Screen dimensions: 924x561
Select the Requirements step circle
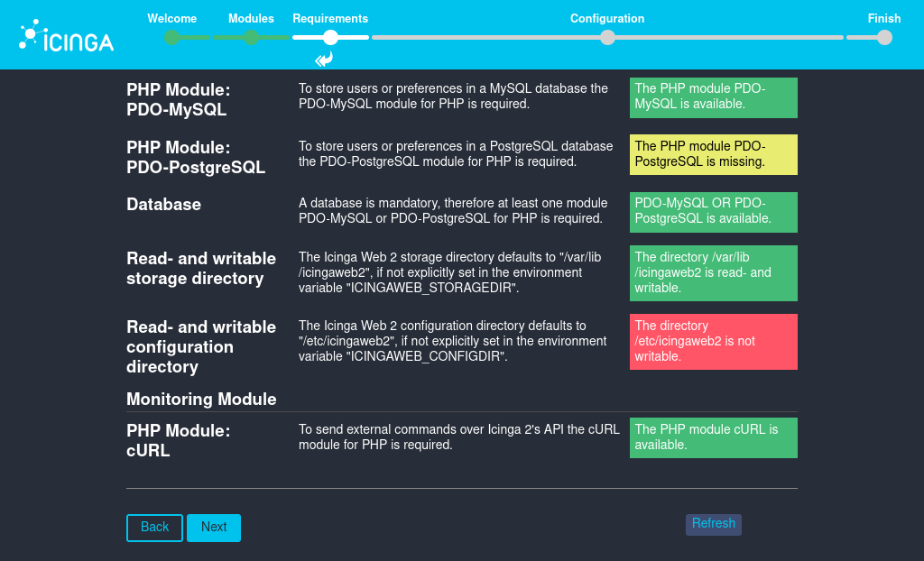coord(330,38)
